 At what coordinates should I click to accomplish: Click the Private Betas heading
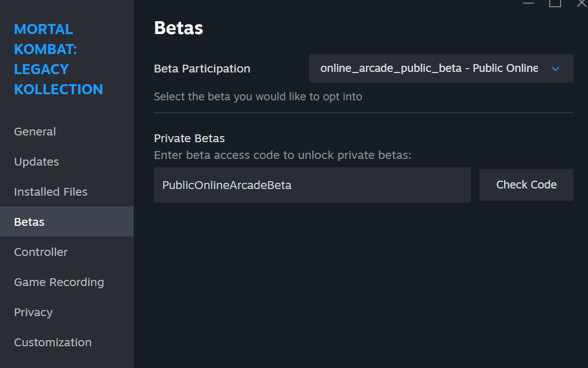click(x=189, y=138)
